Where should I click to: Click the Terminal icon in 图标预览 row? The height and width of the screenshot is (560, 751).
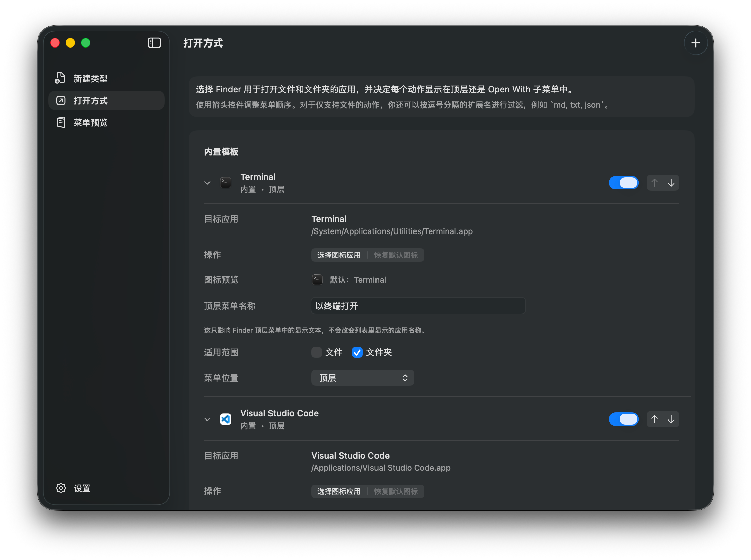pyautogui.click(x=317, y=280)
